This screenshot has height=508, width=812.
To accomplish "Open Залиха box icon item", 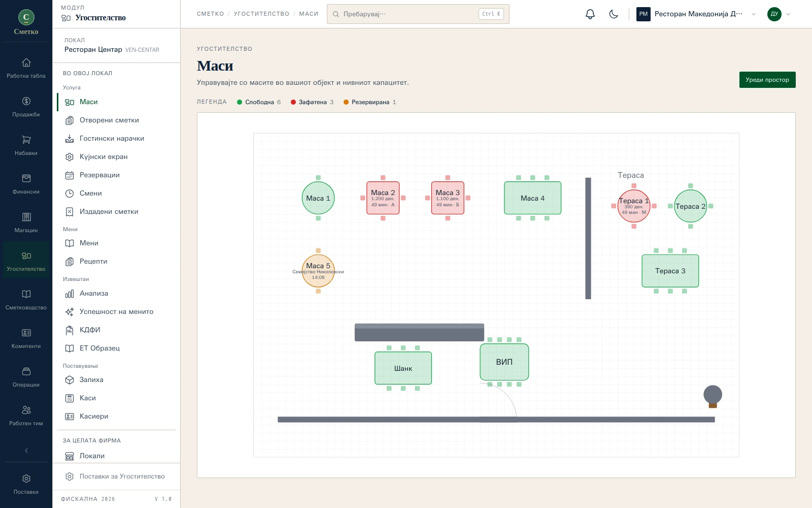I will tap(116, 380).
